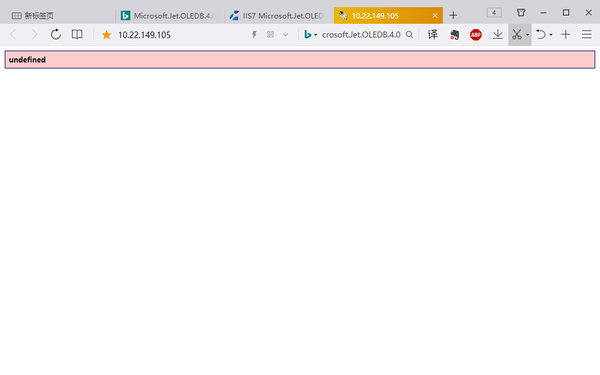Viewport: 600px width, 375px height.
Task: Close the 10.22.149.105 tab
Action: tap(435, 16)
